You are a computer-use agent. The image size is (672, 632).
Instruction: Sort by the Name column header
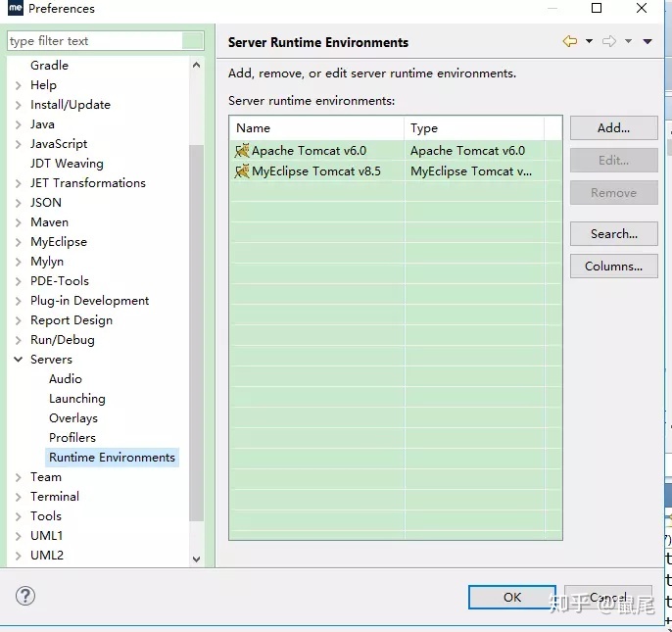[316, 127]
